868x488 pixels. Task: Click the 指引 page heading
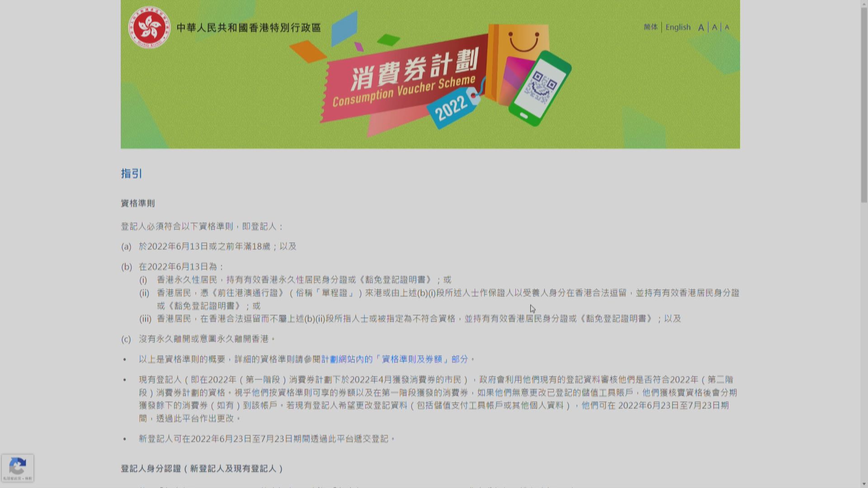click(131, 174)
